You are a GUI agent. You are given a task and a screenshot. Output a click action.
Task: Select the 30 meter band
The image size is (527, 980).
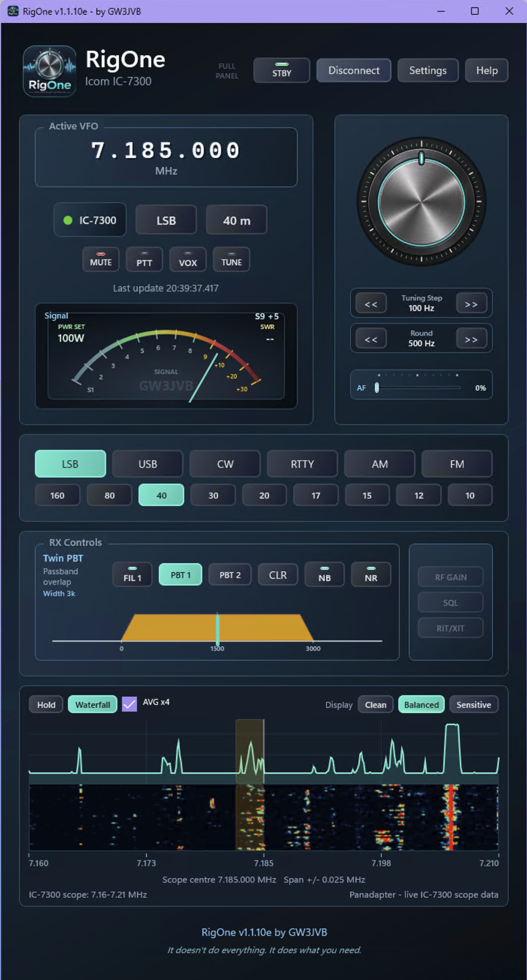point(213,495)
